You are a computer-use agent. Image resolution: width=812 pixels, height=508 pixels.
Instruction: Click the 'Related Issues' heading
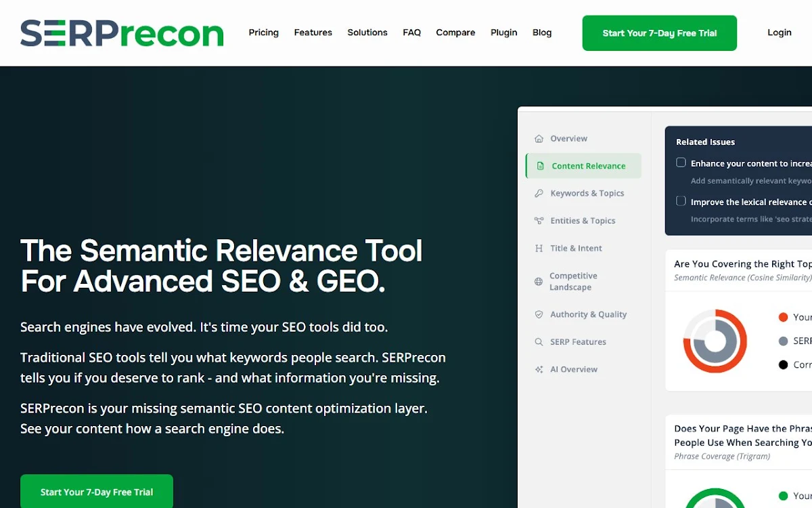(x=705, y=142)
